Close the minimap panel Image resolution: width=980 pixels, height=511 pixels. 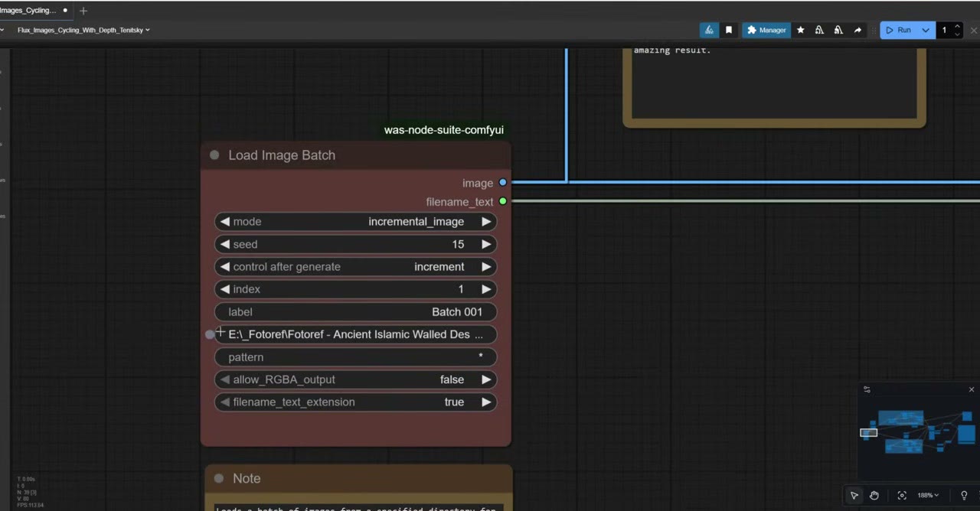point(972,389)
